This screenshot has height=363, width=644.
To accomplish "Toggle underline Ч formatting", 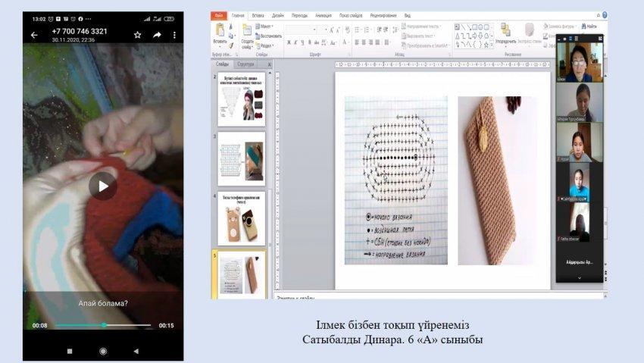I will (x=302, y=42).
